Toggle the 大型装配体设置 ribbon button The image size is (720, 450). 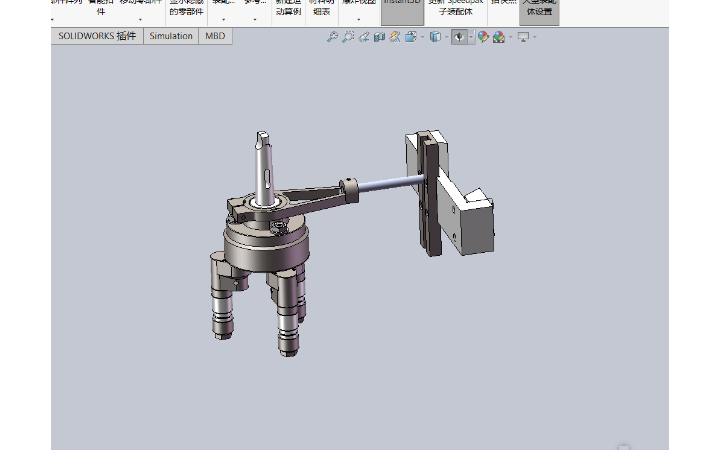click(x=539, y=11)
